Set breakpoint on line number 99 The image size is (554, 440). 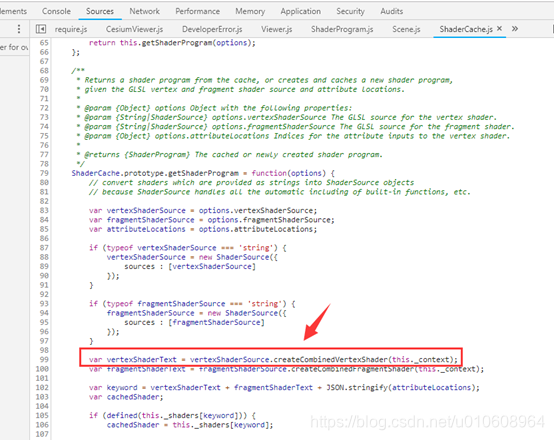pos(44,360)
